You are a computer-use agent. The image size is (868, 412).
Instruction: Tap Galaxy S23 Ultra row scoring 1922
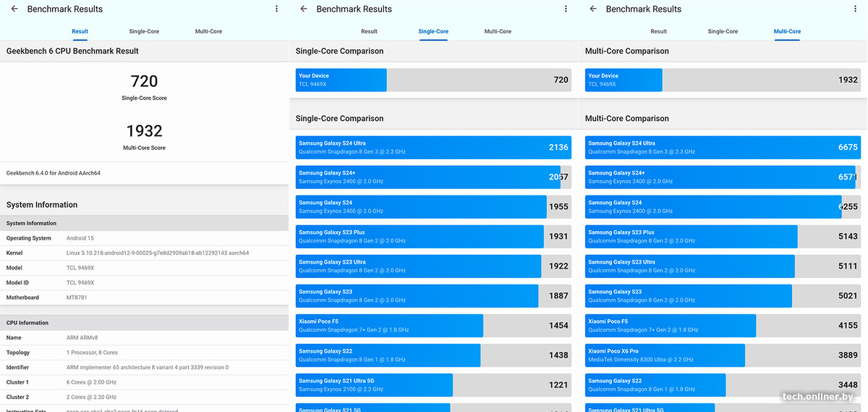point(433,266)
